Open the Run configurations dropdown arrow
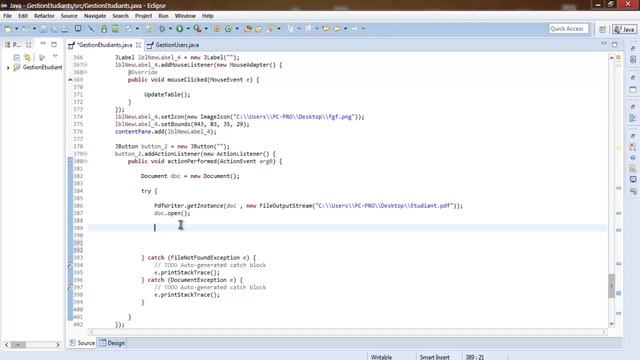The width and height of the screenshot is (640, 360). (188, 29)
